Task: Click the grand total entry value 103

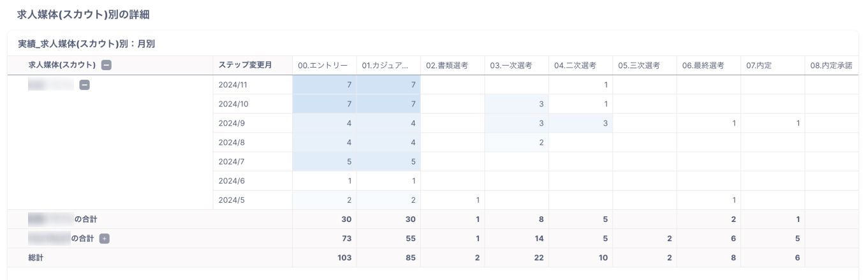Action: coord(343,258)
